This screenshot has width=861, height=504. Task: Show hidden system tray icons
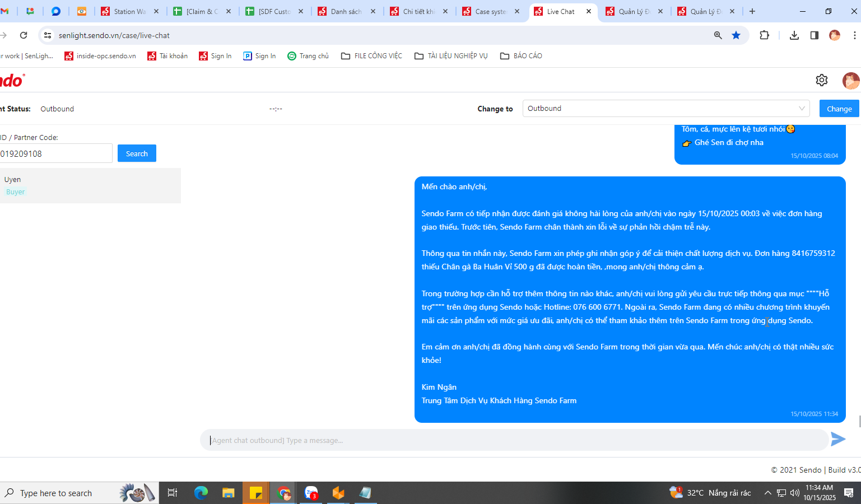click(x=768, y=493)
